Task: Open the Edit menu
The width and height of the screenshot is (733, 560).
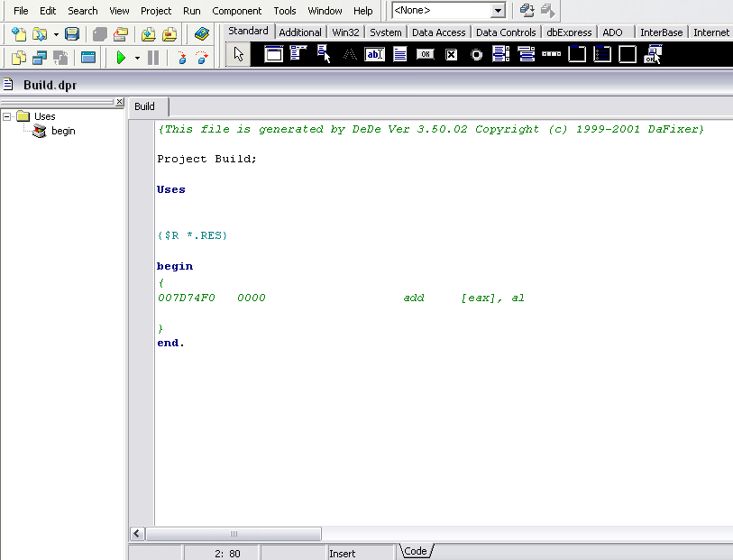Action: (48, 11)
